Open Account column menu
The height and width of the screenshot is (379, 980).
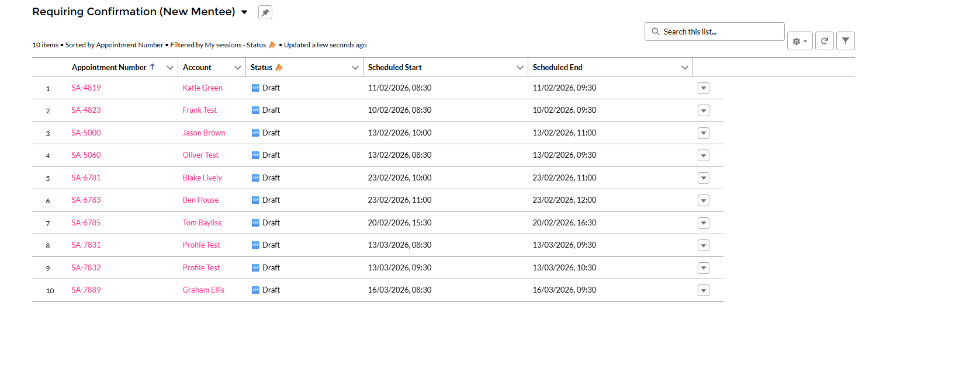pos(238,68)
